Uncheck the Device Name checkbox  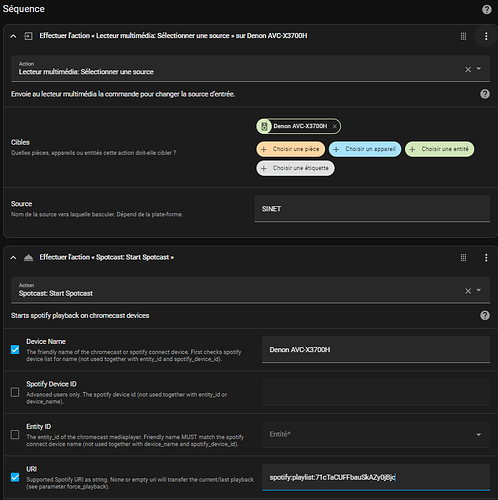click(15, 350)
